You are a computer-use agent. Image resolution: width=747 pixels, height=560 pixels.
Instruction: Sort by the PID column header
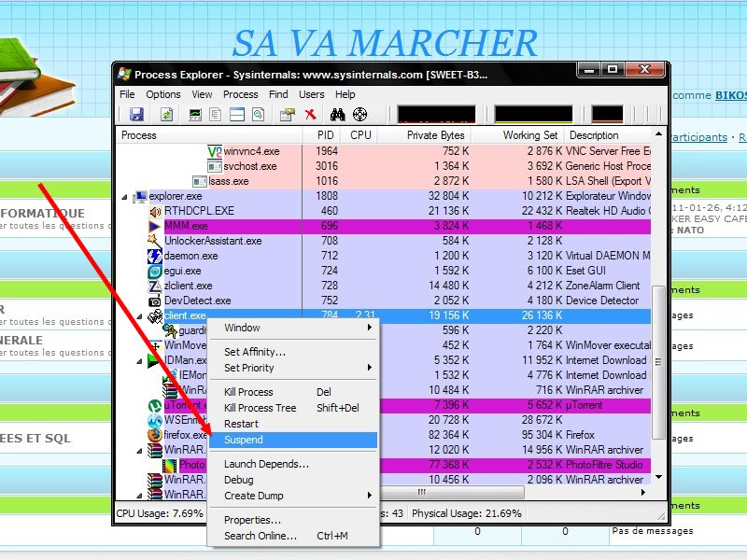point(321,135)
